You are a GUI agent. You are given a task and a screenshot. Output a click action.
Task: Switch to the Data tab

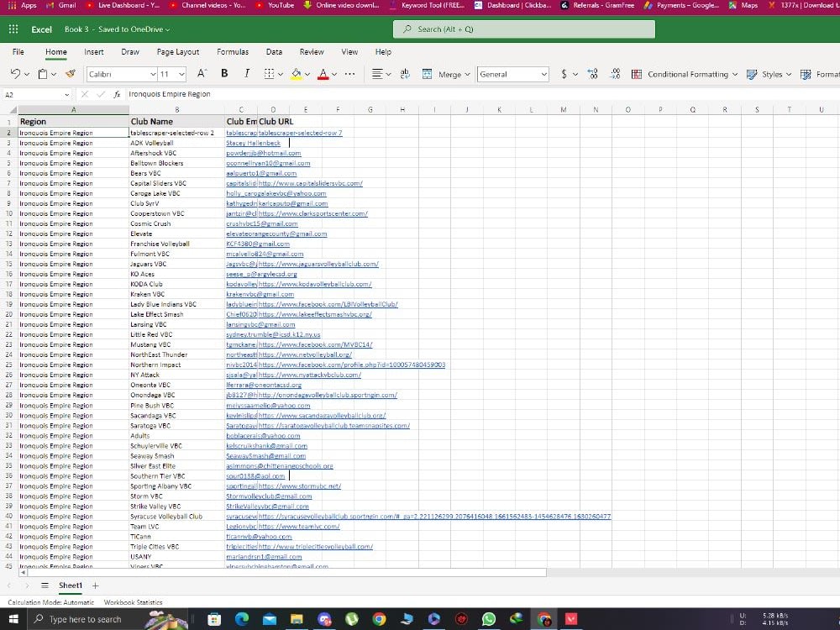(274, 52)
